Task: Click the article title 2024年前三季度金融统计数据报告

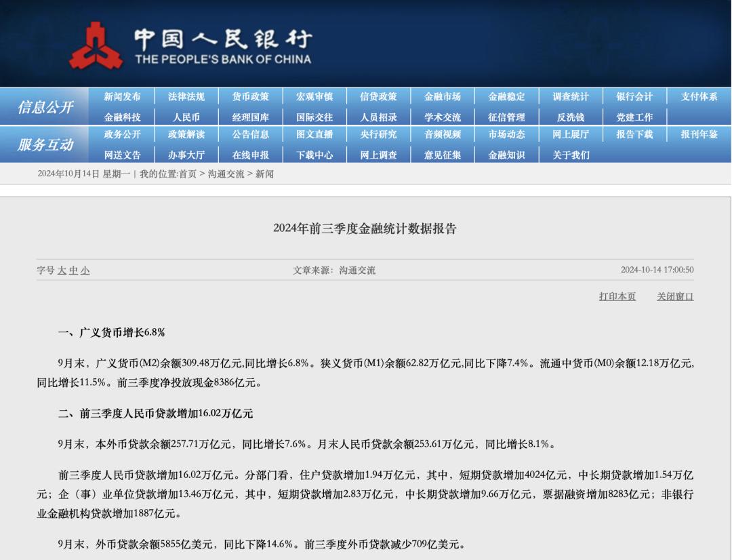Action: click(x=365, y=228)
